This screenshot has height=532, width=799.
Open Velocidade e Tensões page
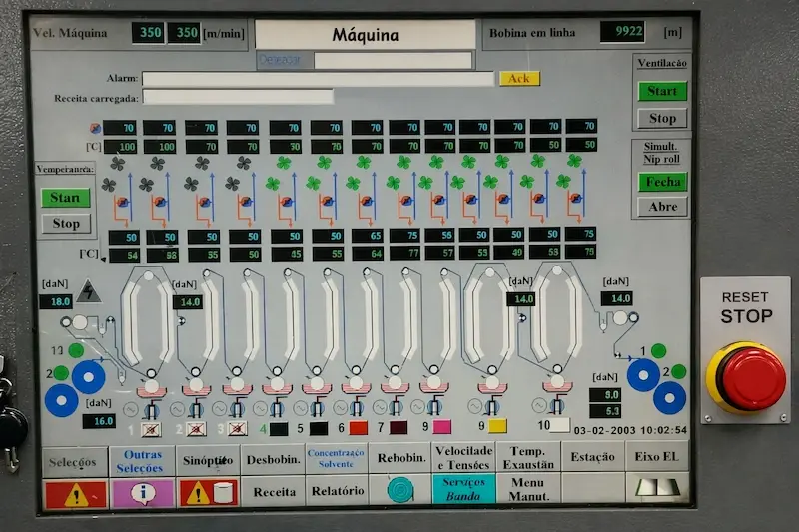click(x=464, y=458)
